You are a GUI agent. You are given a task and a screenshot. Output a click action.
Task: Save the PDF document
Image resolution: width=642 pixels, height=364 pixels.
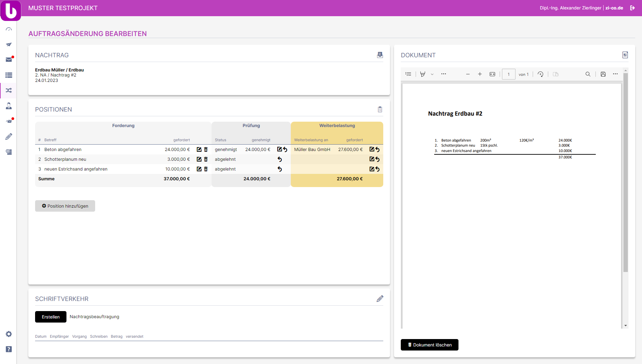pos(603,74)
